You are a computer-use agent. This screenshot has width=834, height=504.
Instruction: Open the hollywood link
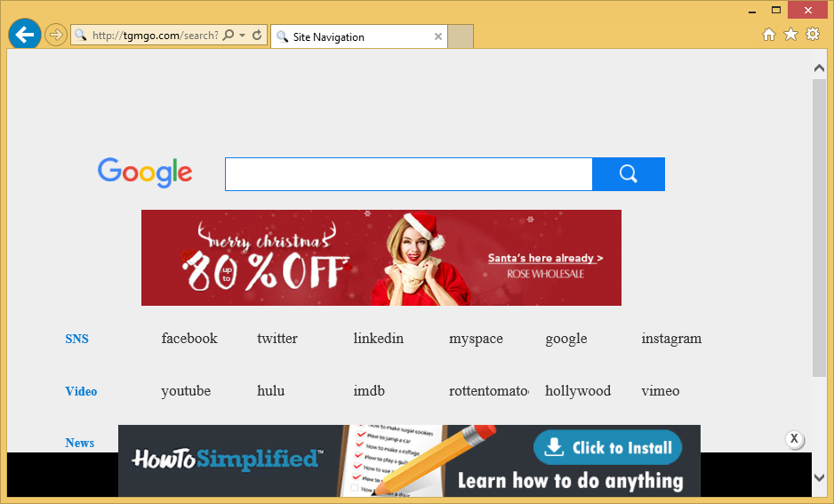point(578,391)
